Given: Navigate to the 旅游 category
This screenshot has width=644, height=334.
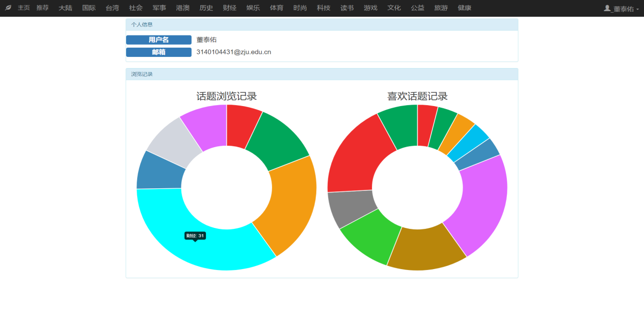Looking at the screenshot, I should [441, 8].
